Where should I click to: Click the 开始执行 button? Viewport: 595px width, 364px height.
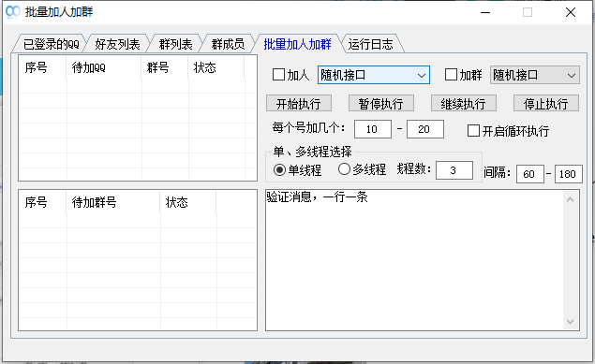299,104
